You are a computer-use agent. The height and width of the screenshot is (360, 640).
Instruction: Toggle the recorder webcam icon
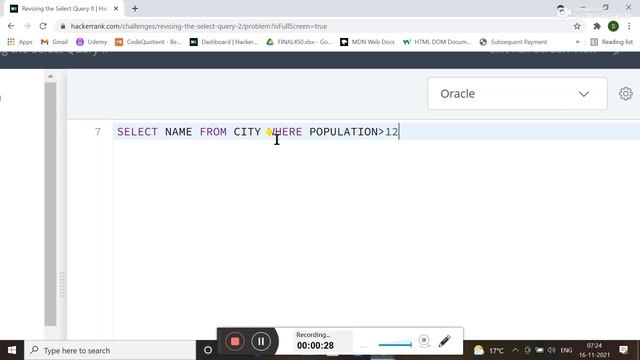424,340
